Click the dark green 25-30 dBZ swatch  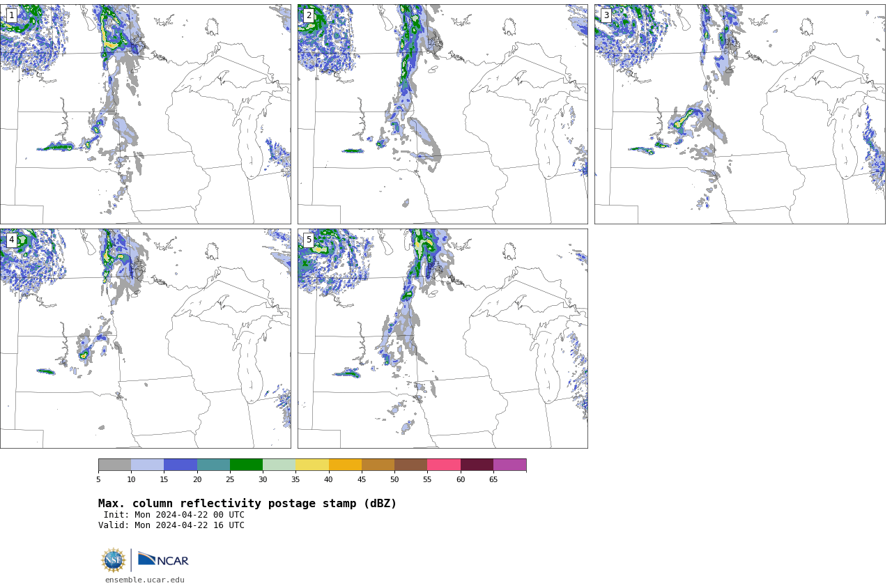(x=246, y=465)
